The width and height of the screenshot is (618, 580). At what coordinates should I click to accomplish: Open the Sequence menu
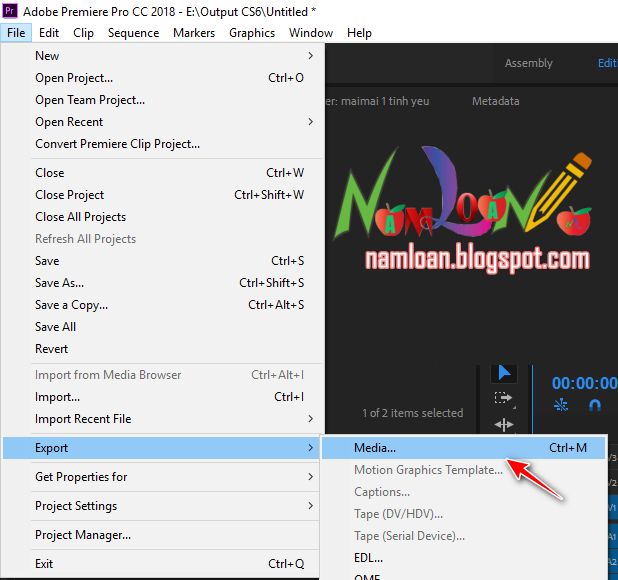(134, 33)
